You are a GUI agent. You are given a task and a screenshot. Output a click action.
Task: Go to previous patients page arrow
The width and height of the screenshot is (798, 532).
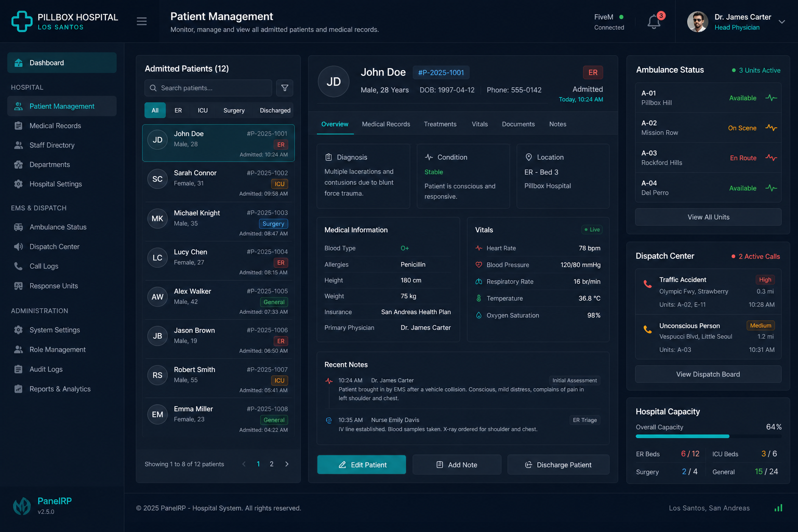click(244, 464)
